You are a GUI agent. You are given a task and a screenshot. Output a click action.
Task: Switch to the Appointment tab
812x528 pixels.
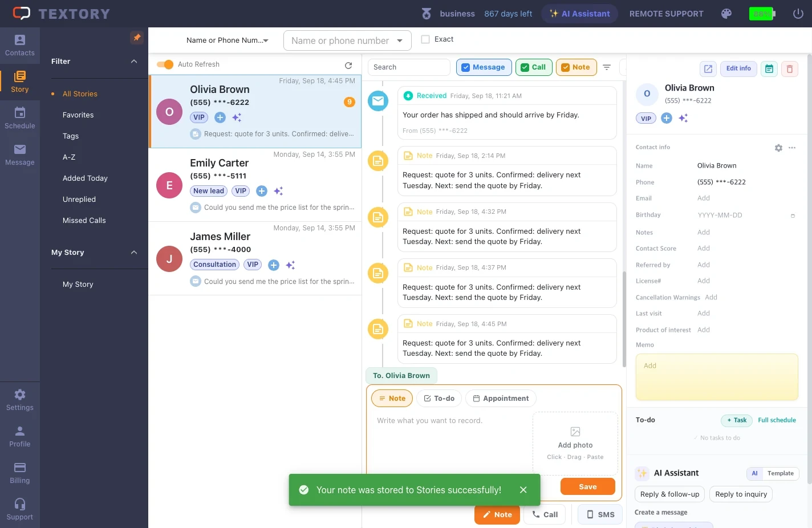pos(501,399)
